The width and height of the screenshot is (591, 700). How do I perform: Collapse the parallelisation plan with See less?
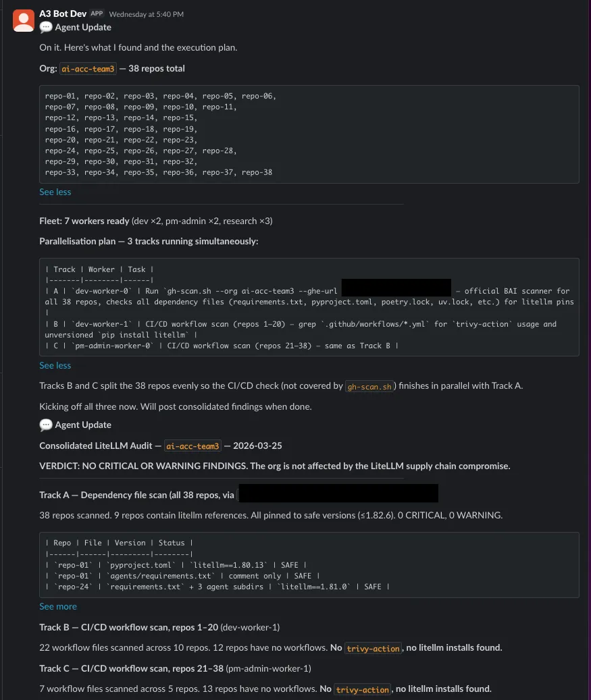pos(55,365)
